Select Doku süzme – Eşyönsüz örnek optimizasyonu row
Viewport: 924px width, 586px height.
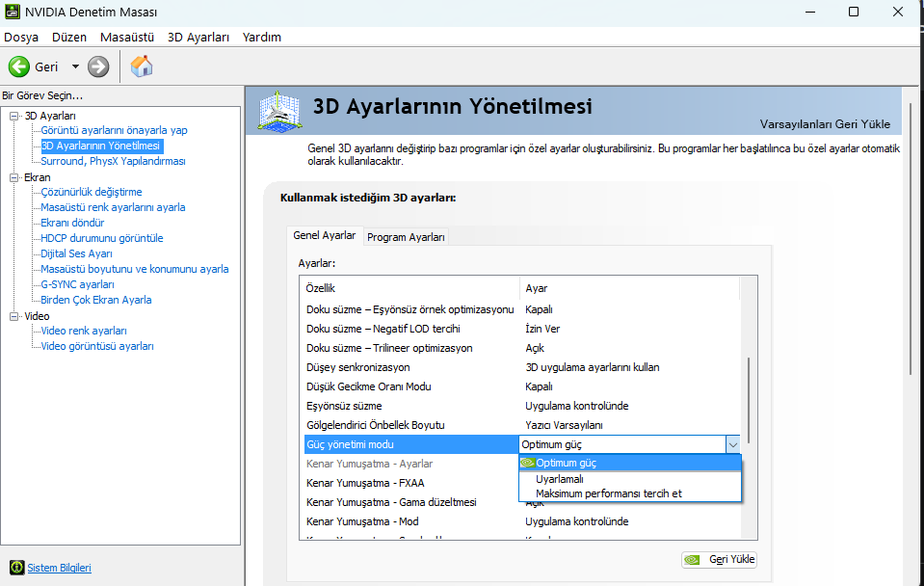[521, 309]
